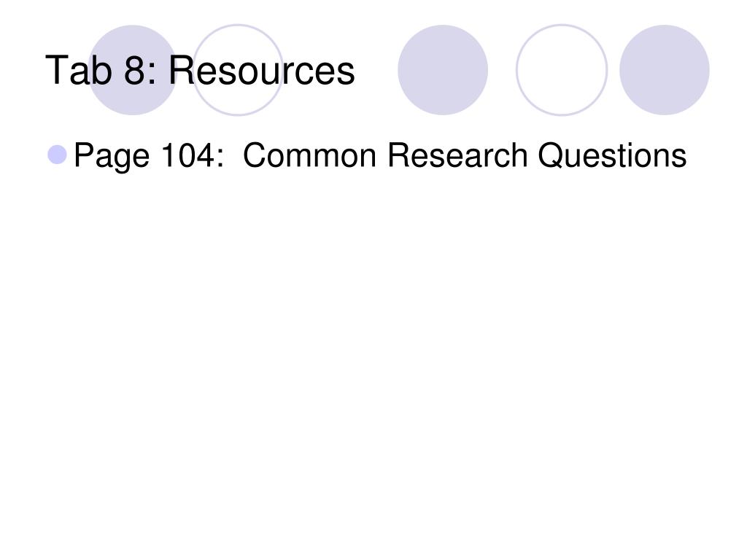Image resolution: width=747 pixels, height=560 pixels.
Task: Click the word 'Questions' in bullet
Action: click(612, 155)
